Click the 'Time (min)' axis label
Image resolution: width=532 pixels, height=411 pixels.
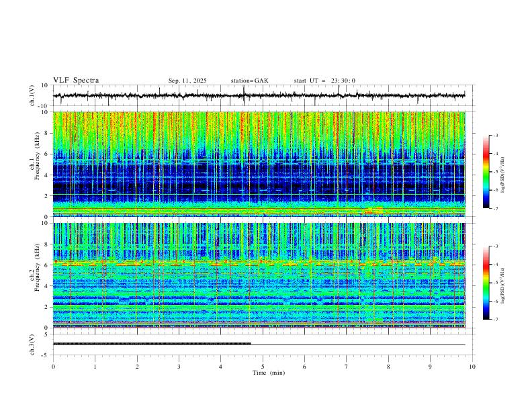pos(269,373)
